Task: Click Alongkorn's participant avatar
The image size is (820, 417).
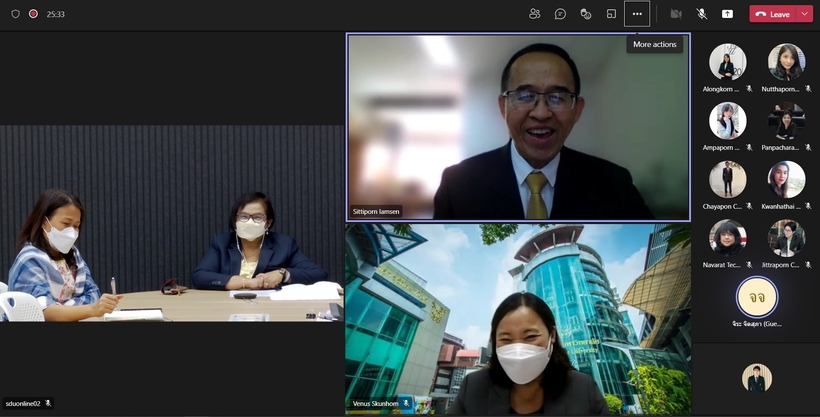Action: (x=727, y=62)
